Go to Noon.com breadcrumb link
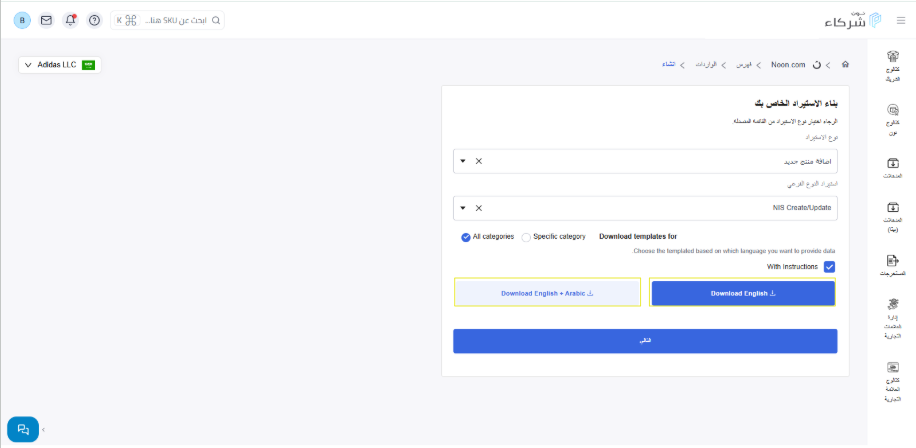 coord(788,64)
